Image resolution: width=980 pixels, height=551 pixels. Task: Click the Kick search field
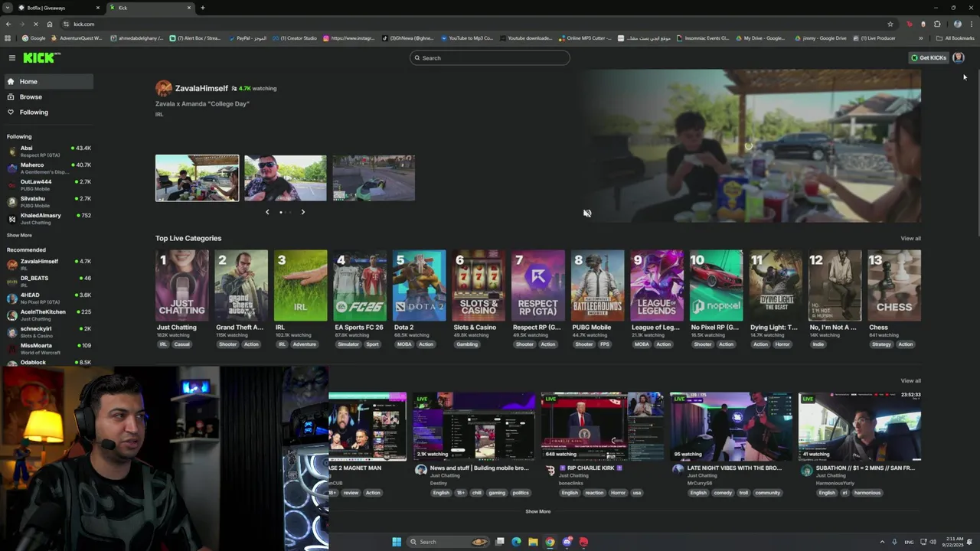coord(490,57)
